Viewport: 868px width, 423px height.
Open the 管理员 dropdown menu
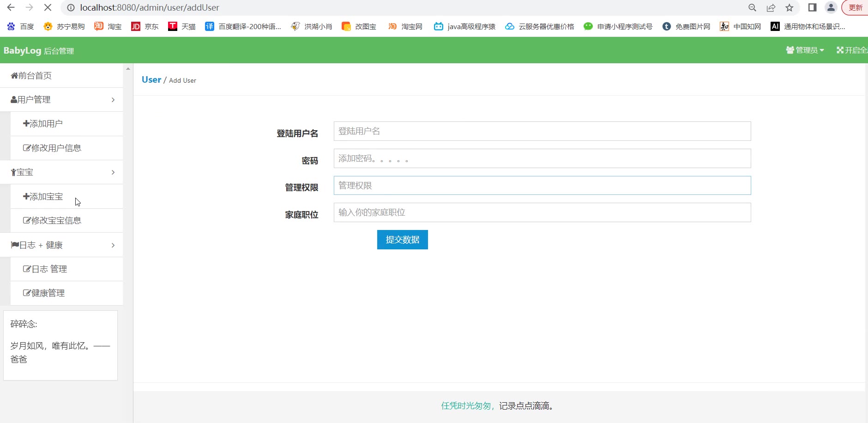click(805, 50)
